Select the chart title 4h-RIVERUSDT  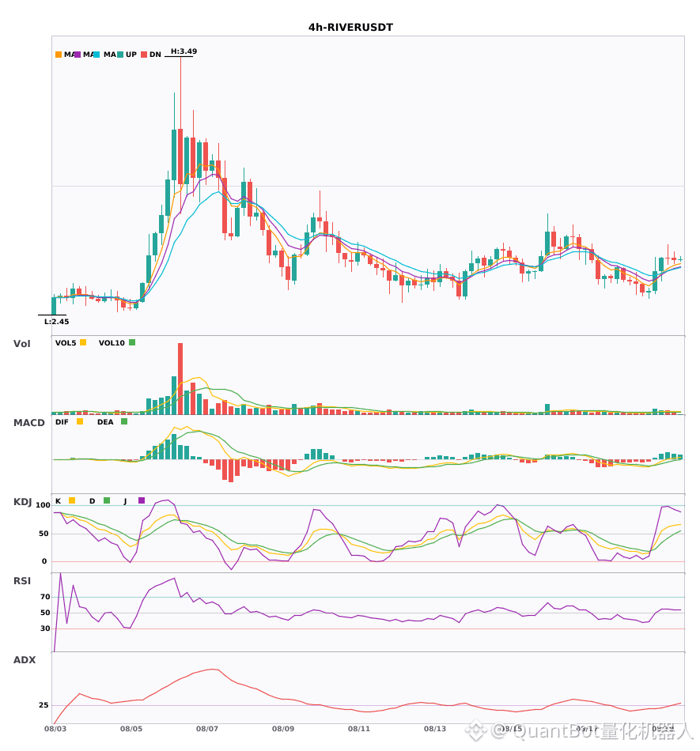coord(350,28)
